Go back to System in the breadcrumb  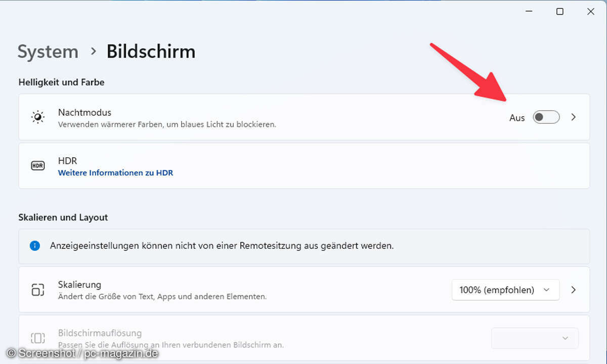pyautogui.click(x=48, y=52)
